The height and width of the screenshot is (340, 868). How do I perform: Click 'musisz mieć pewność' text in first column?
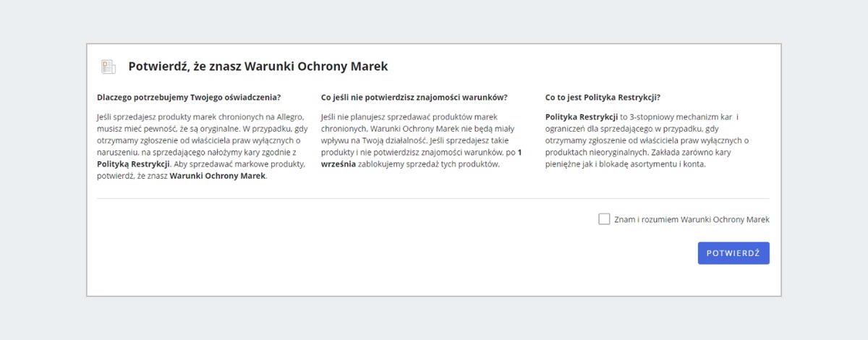pos(129,128)
